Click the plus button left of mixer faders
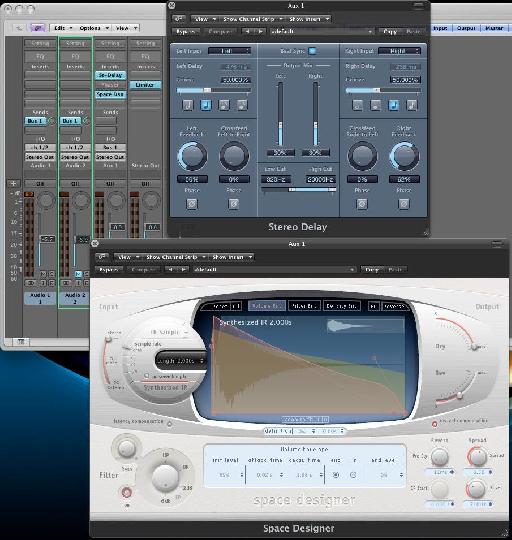The width and height of the screenshot is (512, 540). [14, 183]
